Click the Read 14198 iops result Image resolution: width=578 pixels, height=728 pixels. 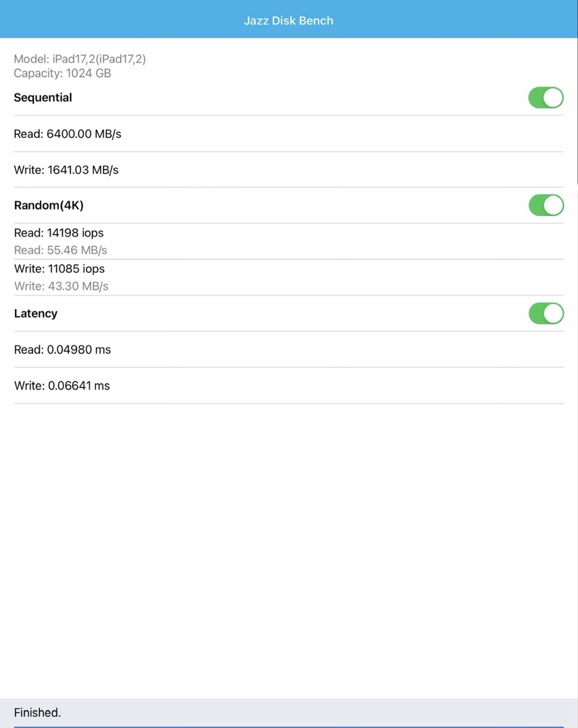tap(59, 233)
